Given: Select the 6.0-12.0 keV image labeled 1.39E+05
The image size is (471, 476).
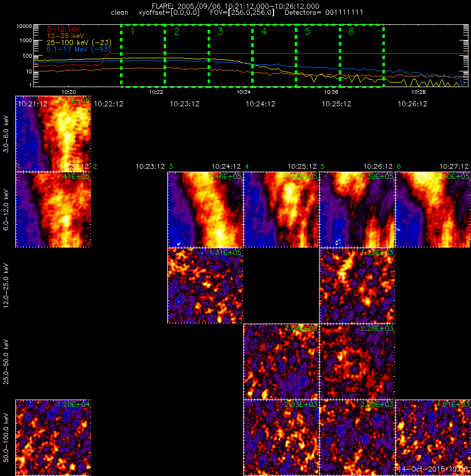Looking at the screenshot, I should coord(357,210).
